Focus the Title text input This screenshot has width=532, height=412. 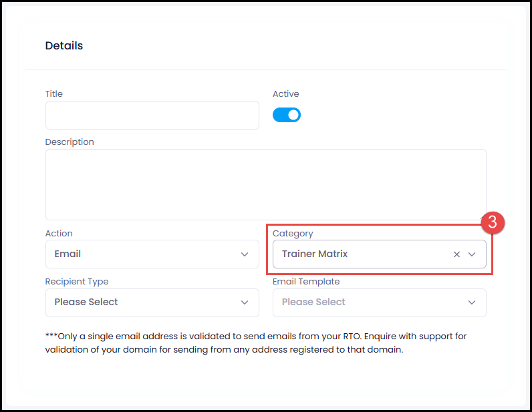click(152, 115)
